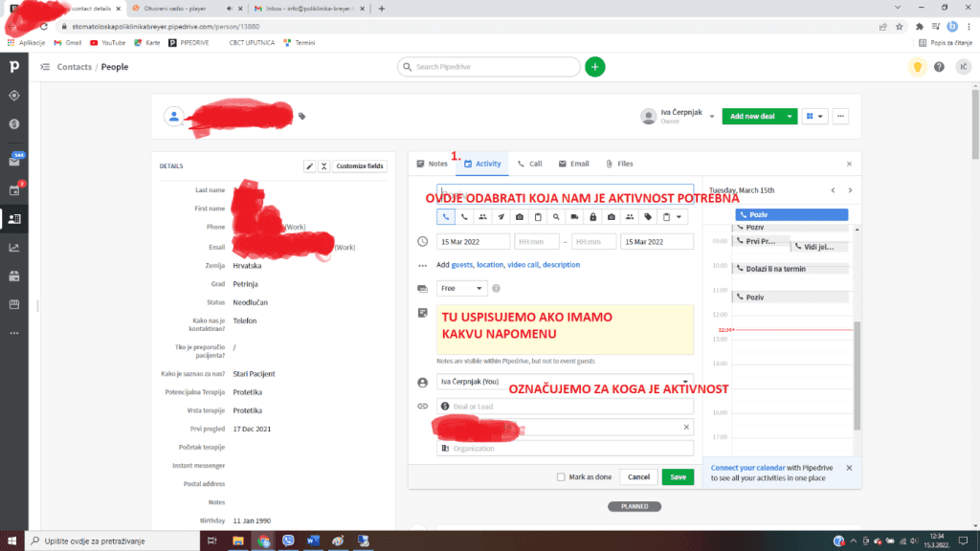Image resolution: width=980 pixels, height=551 pixels.
Task: Select the second people activity type icon
Action: 630,217
